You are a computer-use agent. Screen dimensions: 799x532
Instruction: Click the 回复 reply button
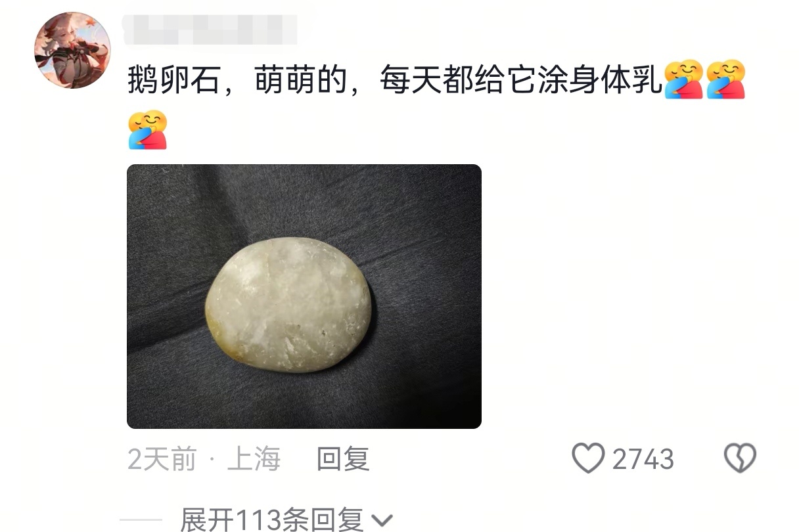pyautogui.click(x=342, y=458)
